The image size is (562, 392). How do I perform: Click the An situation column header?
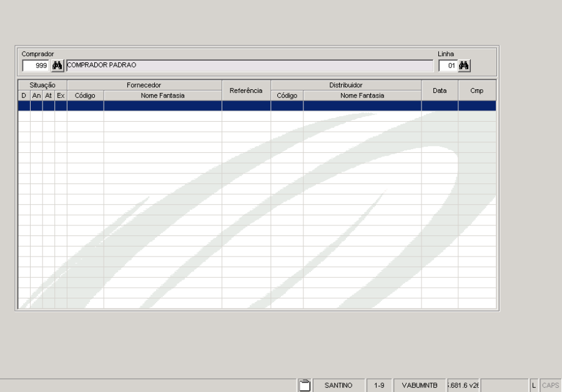coord(37,96)
